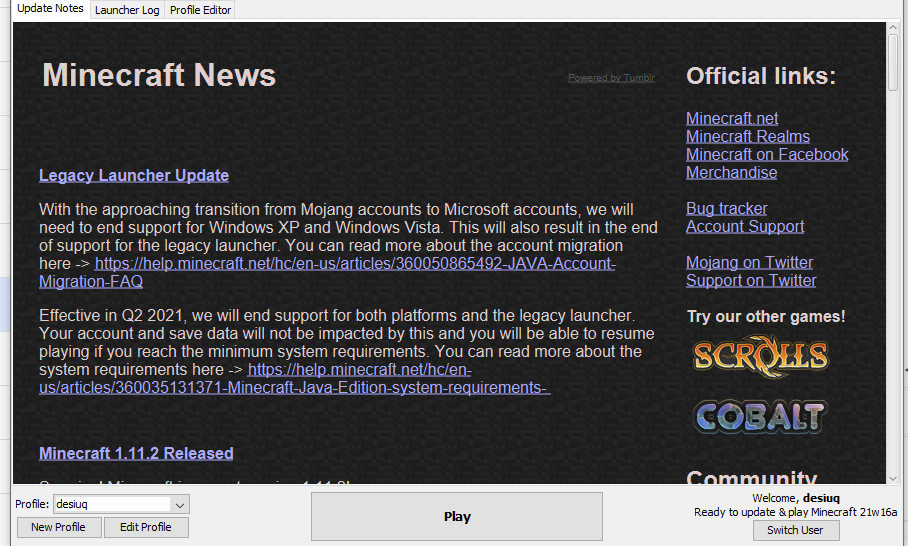Click the New Profile button
The height and width of the screenshot is (546, 908).
(x=58, y=527)
